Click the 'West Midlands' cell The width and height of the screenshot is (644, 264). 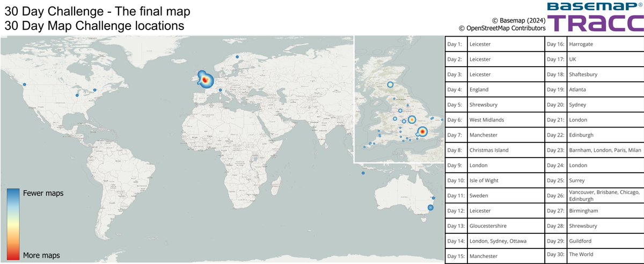click(x=505, y=119)
